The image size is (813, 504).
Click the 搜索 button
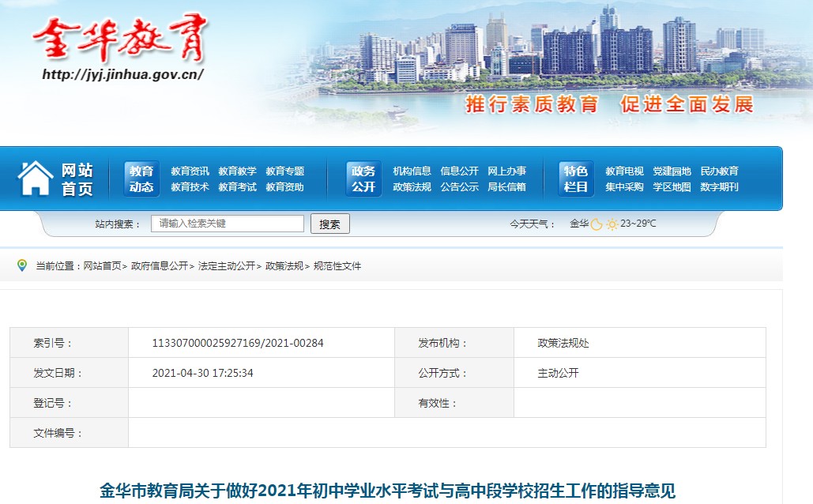tap(329, 224)
